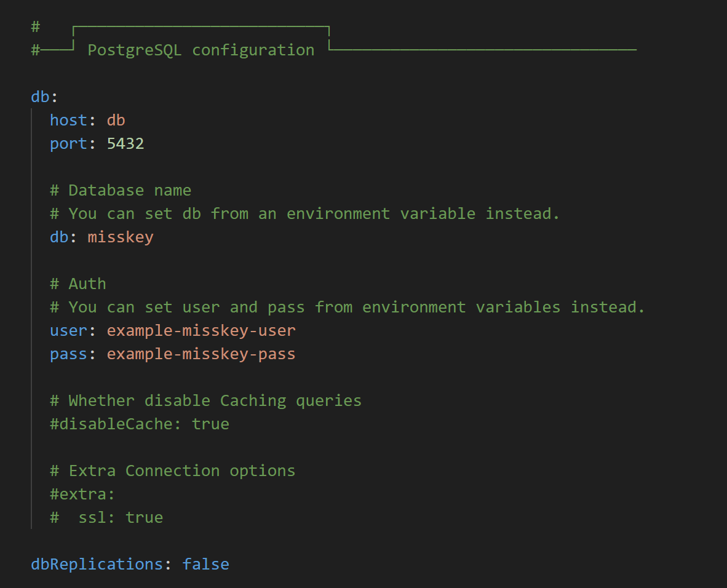Click the "example-misskey-pass" value
The height and width of the screenshot is (588, 727).
(x=201, y=354)
